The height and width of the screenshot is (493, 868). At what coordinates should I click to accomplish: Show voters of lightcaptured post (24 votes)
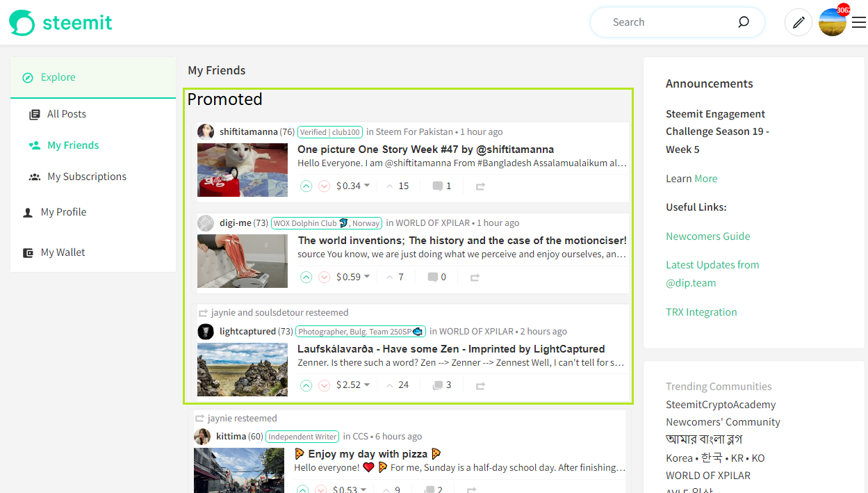[397, 385]
